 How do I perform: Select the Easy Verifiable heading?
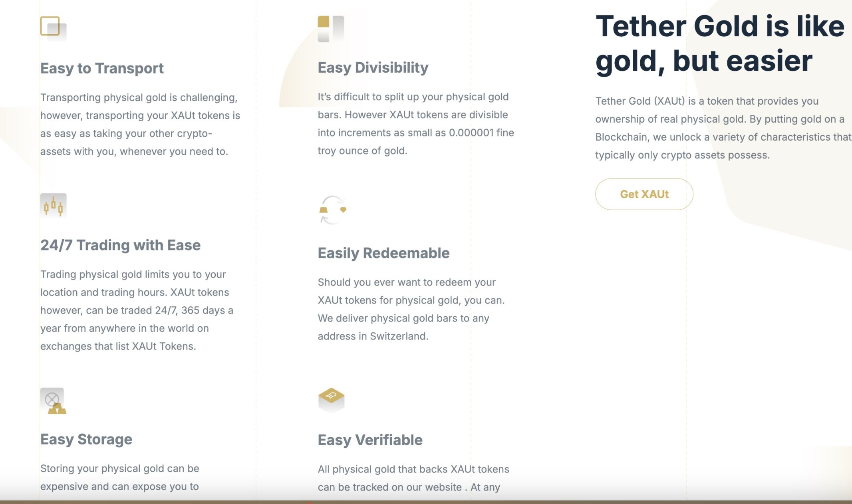[x=369, y=440]
